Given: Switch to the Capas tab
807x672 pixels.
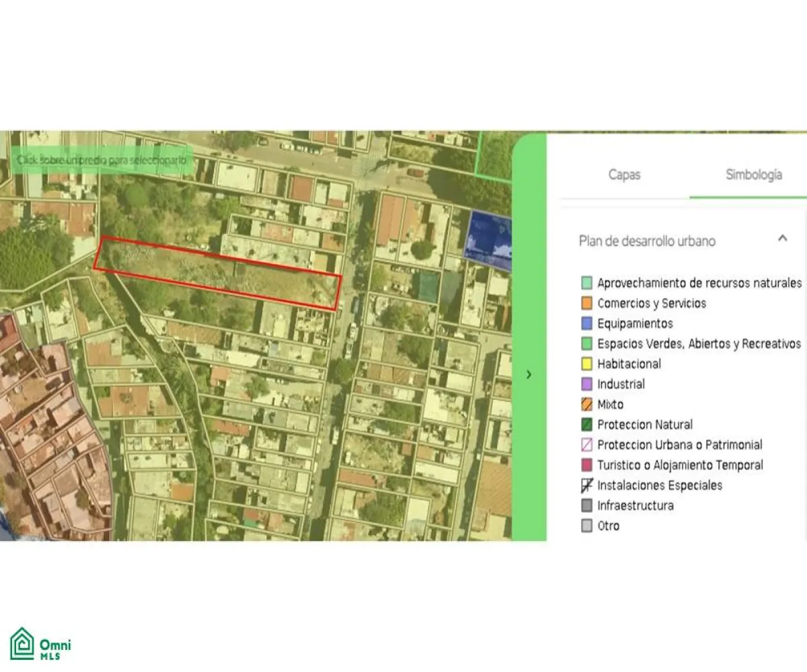Looking at the screenshot, I should coord(624,175).
